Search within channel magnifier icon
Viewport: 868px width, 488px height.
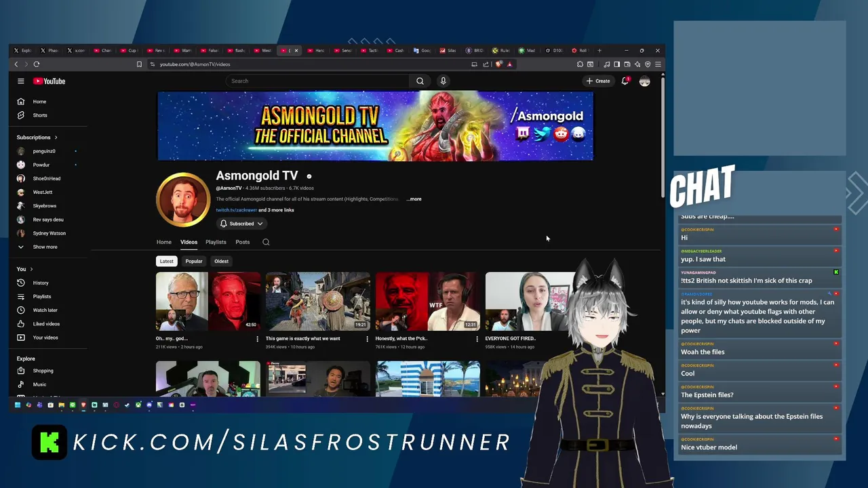[266, 242]
